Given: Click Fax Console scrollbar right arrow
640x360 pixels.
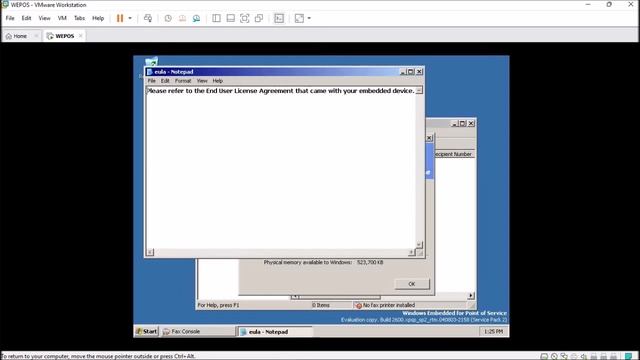Looking at the screenshot, I should [x=471, y=296].
